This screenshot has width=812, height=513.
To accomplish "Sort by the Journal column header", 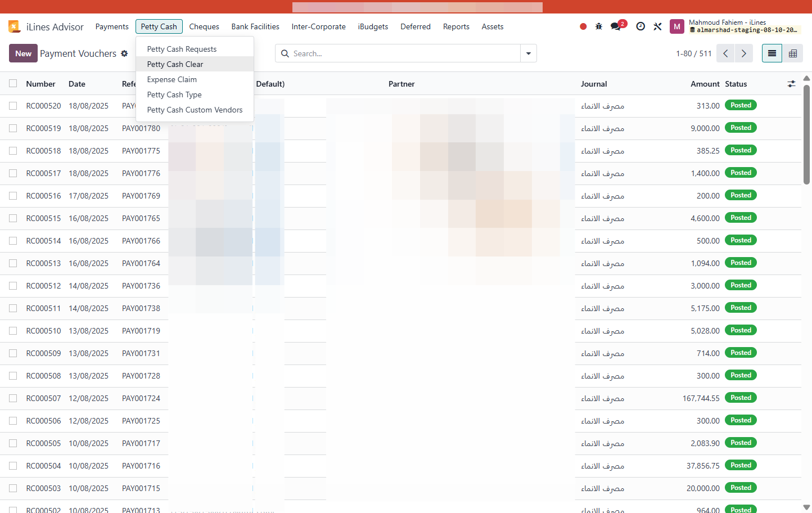I will (x=594, y=84).
